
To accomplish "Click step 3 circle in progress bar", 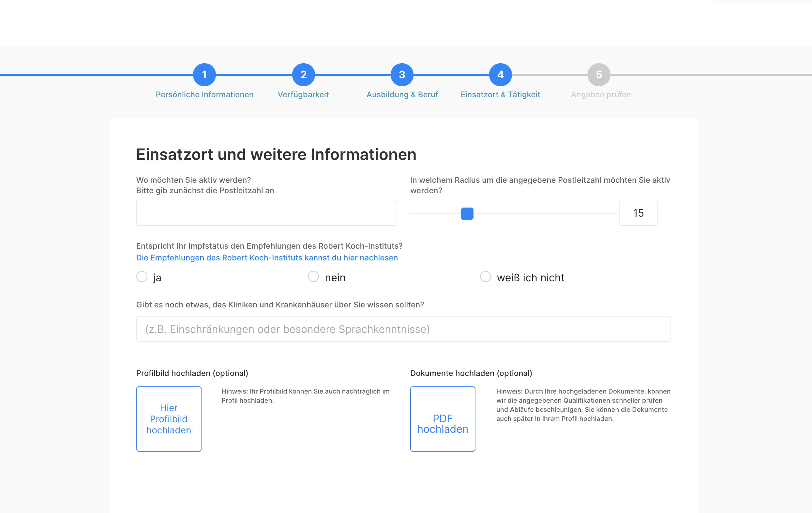I will click(402, 75).
